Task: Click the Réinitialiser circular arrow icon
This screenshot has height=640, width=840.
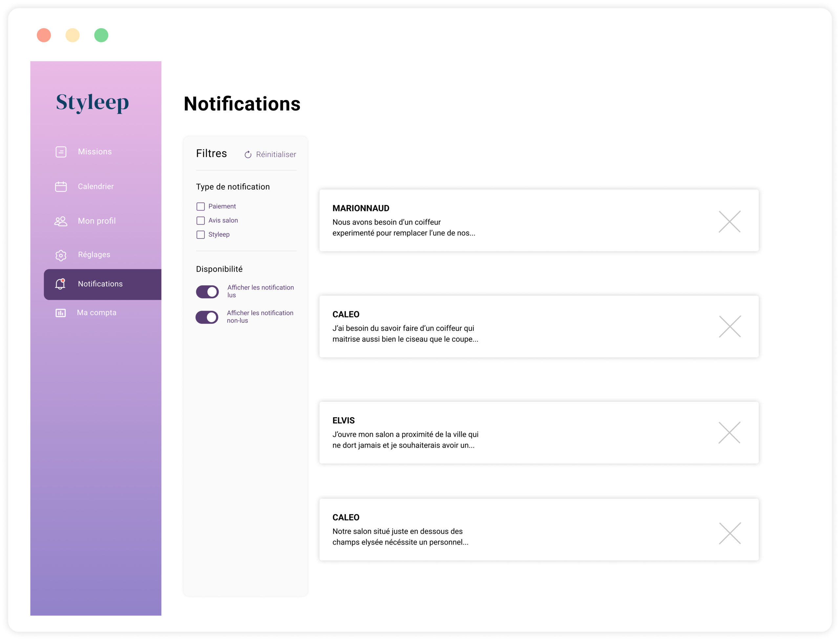Action: 248,155
